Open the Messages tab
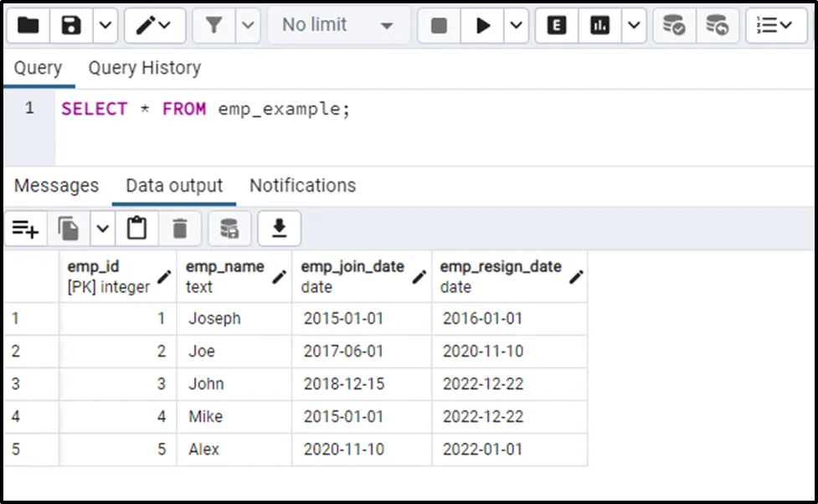818x504 pixels. 56,186
